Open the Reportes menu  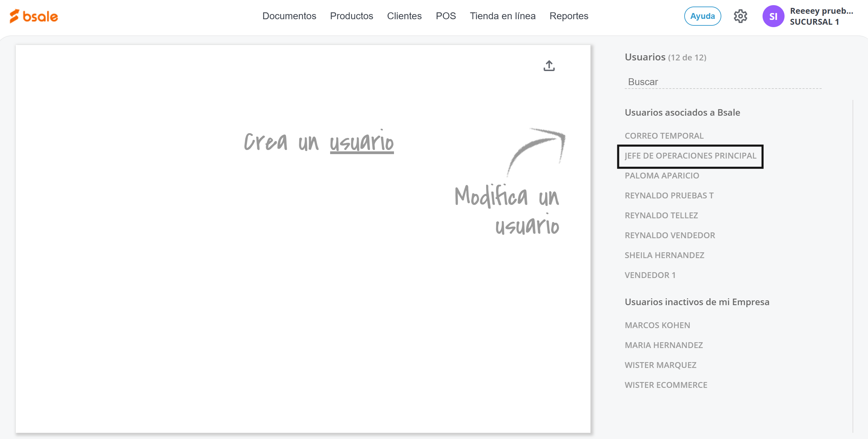pos(568,16)
